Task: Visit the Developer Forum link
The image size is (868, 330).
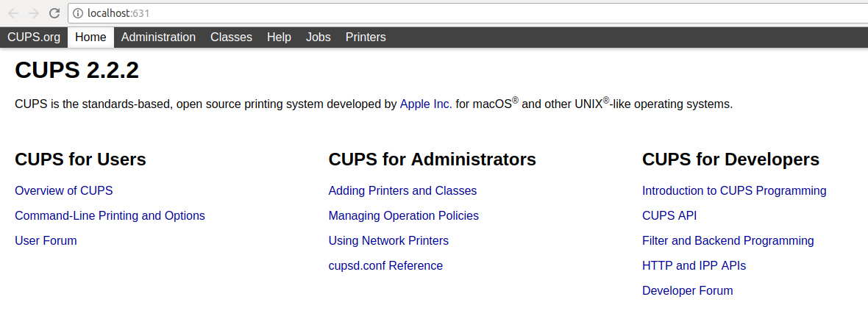Action: pyautogui.click(x=688, y=291)
